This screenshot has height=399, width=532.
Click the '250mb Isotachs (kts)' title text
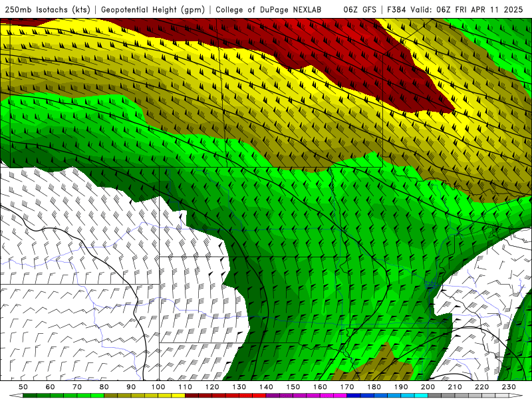click(x=48, y=10)
